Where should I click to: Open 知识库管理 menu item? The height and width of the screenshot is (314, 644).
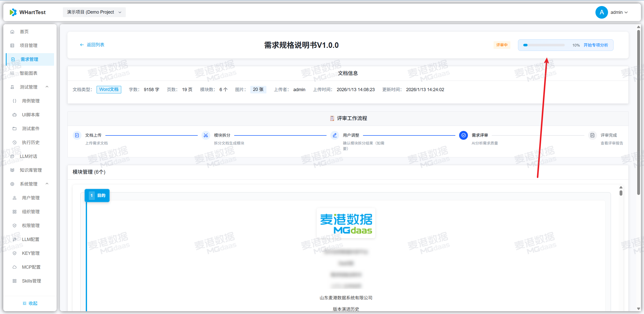pos(31,170)
